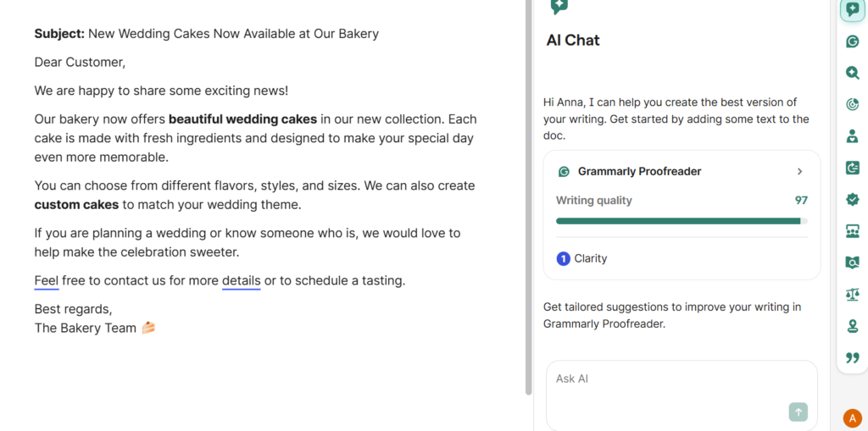Click the swirl target sidebar icon

pos(852,104)
